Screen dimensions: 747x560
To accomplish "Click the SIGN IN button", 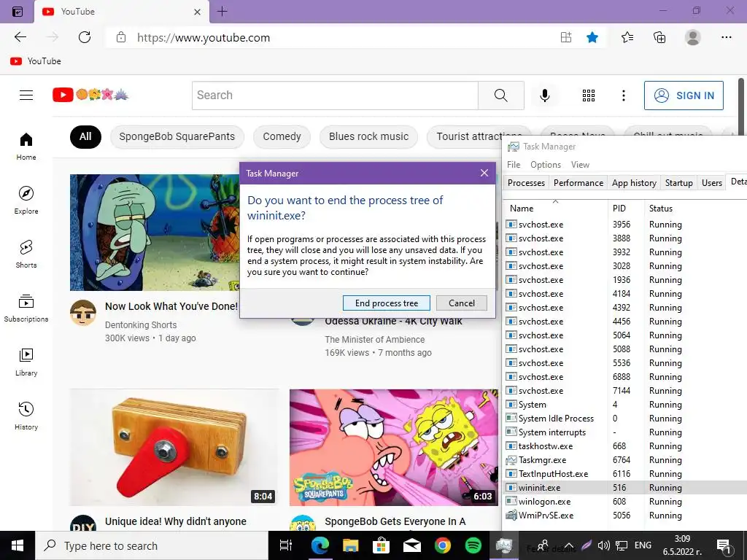I will (684, 96).
